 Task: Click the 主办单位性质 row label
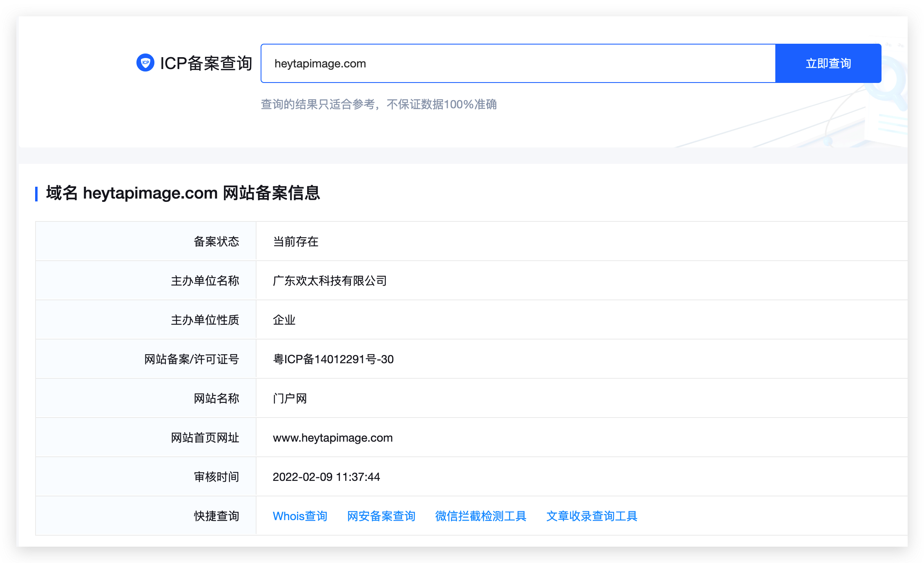click(x=205, y=320)
